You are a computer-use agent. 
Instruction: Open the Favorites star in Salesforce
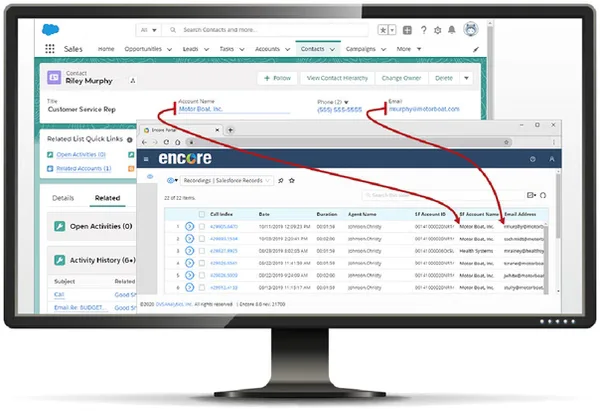[x=382, y=30]
